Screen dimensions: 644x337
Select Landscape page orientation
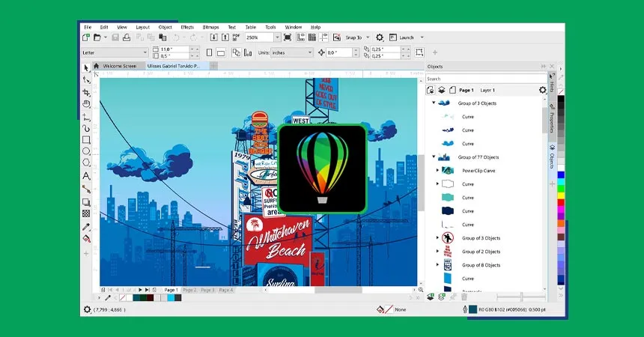coord(221,52)
